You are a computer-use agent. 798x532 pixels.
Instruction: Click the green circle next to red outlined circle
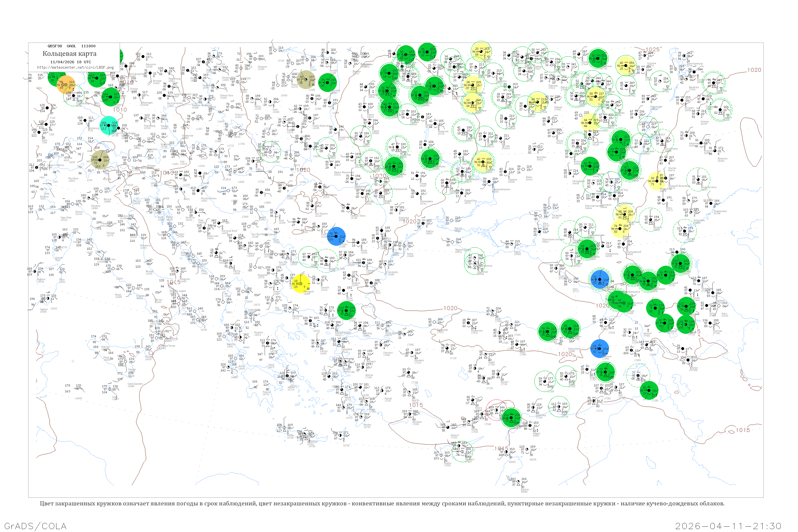(511, 418)
